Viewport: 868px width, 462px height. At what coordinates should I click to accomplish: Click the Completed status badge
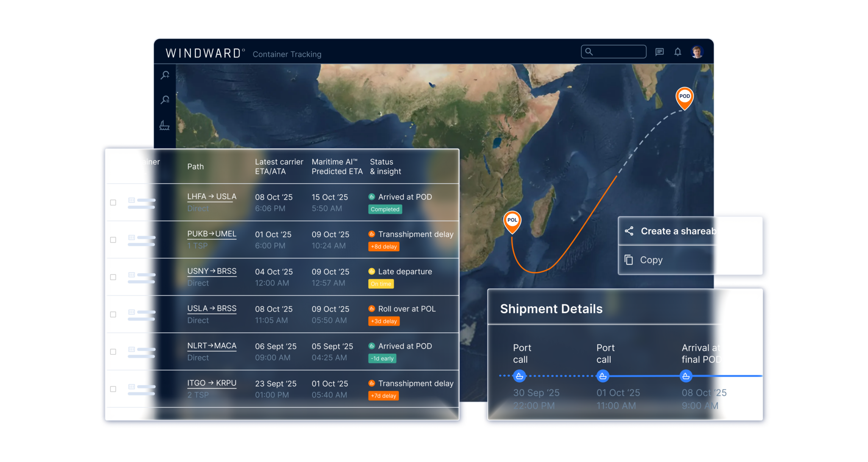coord(385,209)
